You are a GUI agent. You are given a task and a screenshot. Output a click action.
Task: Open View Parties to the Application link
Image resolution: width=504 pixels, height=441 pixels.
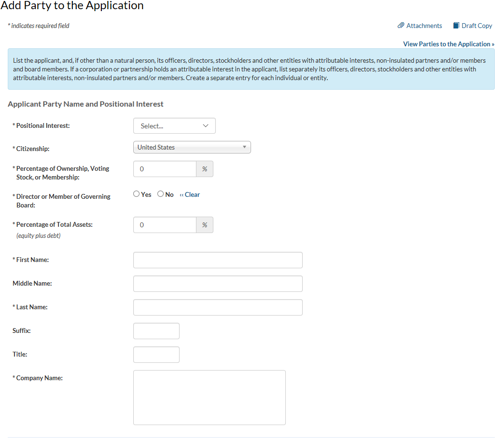click(x=448, y=44)
